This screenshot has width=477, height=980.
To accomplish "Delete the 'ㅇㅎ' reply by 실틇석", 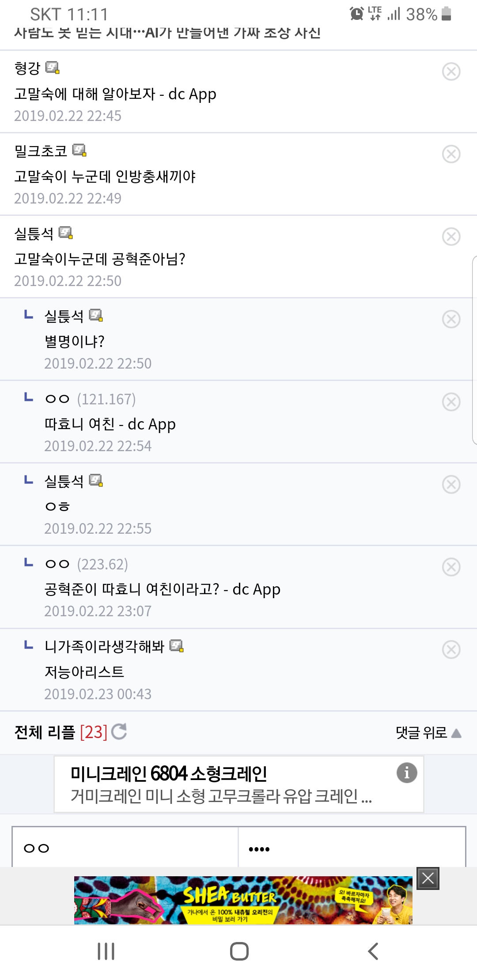I will pos(451,484).
